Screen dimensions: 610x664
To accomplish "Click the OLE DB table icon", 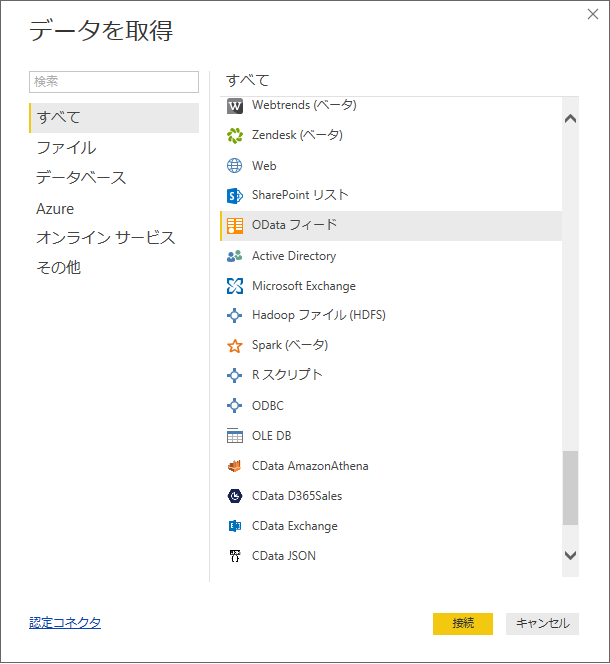I will (235, 436).
